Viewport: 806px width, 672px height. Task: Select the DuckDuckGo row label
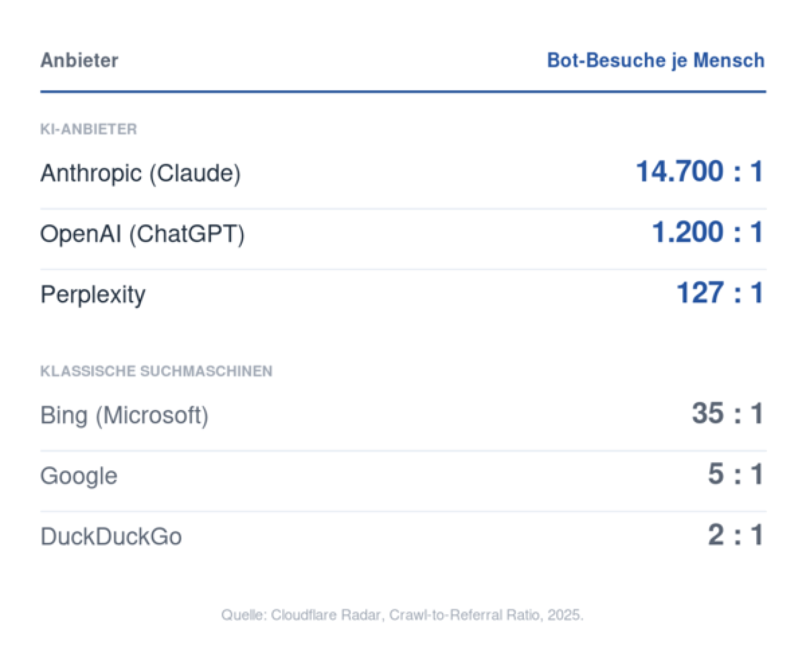click(111, 537)
